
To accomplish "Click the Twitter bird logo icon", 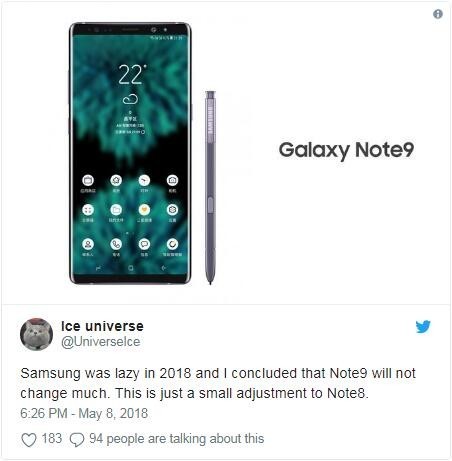I will 423,327.
